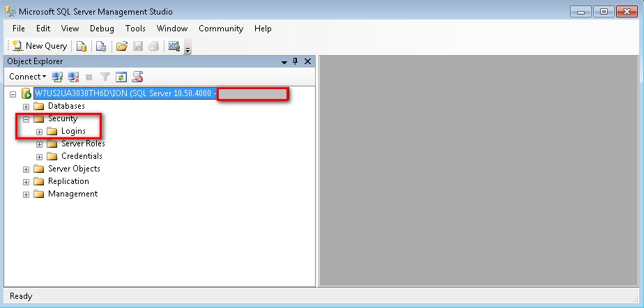Maximize the Management Studio window
The image size is (644, 308).
click(x=604, y=12)
